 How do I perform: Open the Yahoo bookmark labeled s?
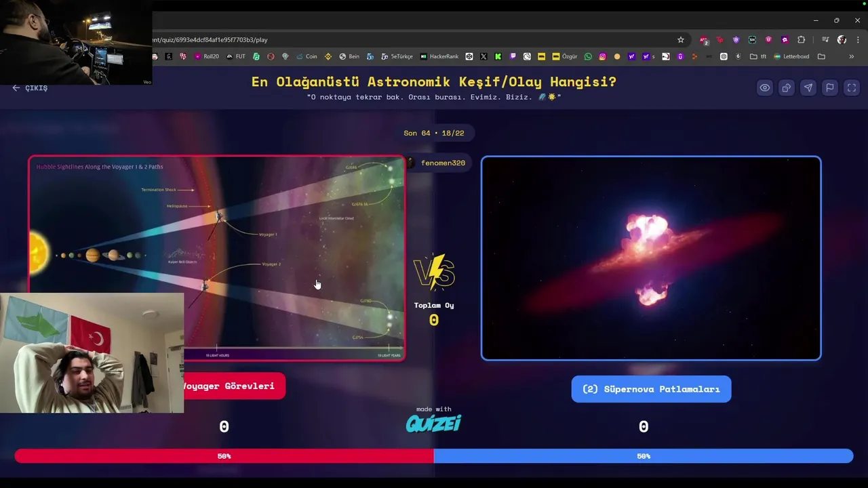pos(649,57)
